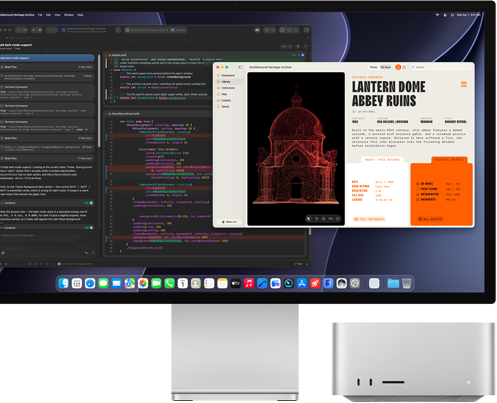Click share icon in Archive toolbar
The height and width of the screenshot is (403, 497).
click(x=404, y=67)
